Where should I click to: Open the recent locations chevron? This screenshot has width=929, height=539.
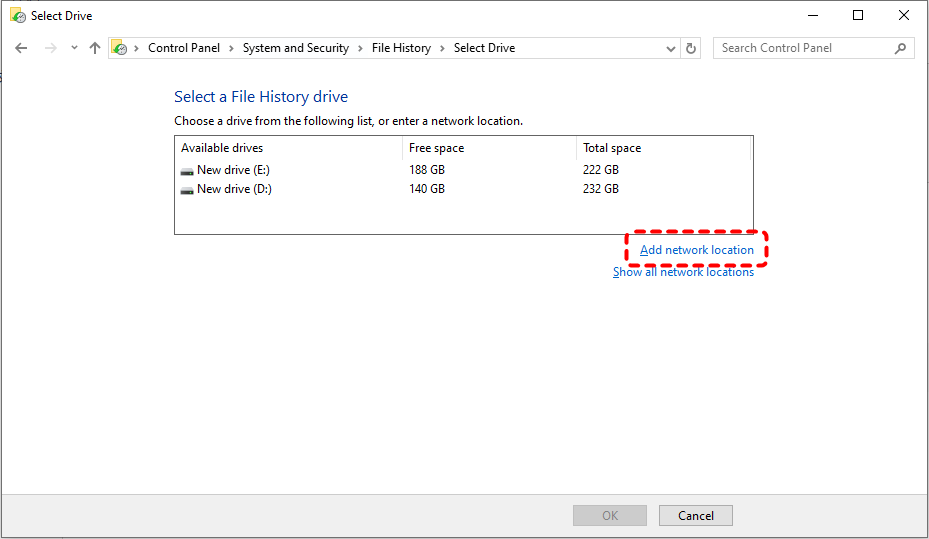point(74,48)
